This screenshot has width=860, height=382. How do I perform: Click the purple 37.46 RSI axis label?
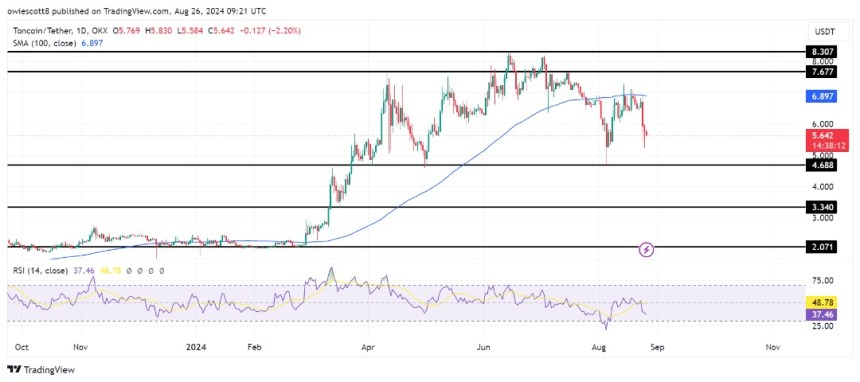click(x=821, y=314)
